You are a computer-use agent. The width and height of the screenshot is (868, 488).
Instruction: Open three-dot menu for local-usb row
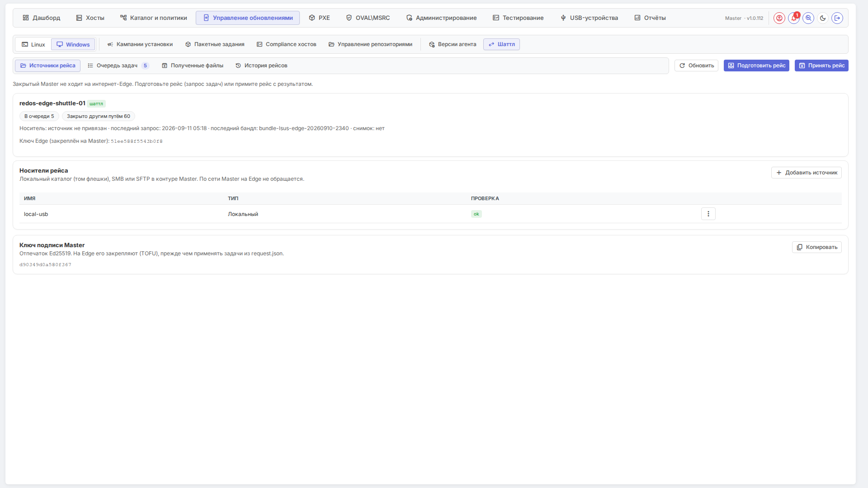click(x=708, y=214)
